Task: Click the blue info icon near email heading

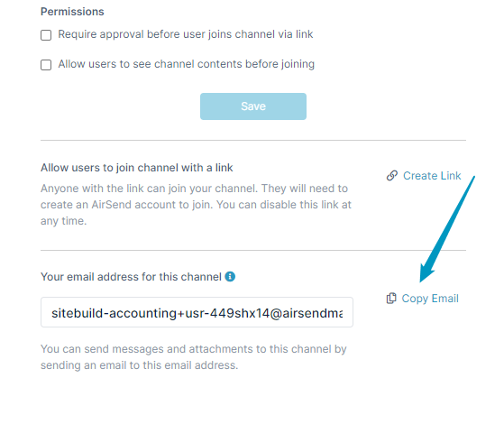Action: [x=230, y=276]
